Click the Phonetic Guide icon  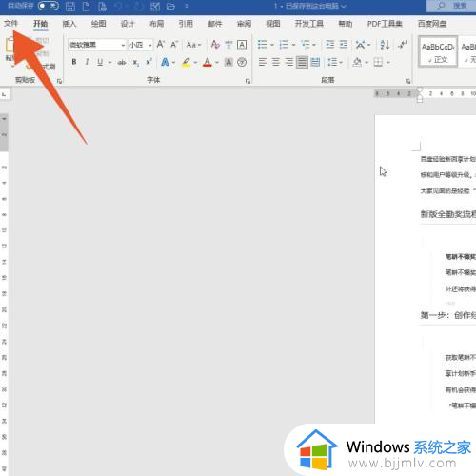228,45
